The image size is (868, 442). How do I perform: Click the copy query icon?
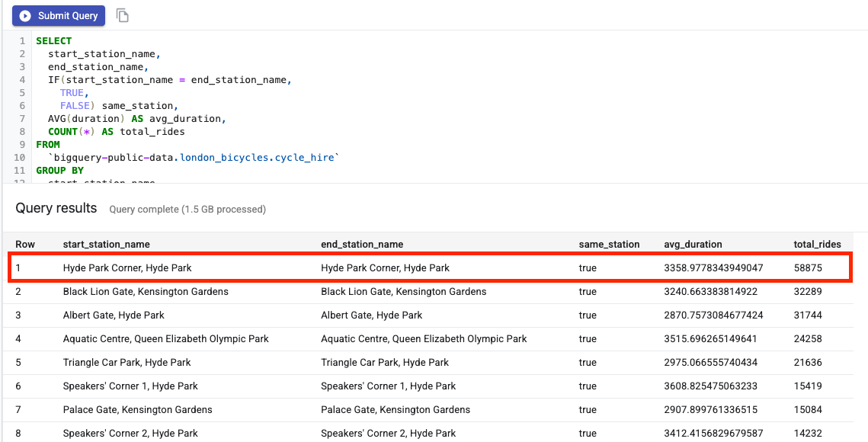pyautogui.click(x=122, y=15)
